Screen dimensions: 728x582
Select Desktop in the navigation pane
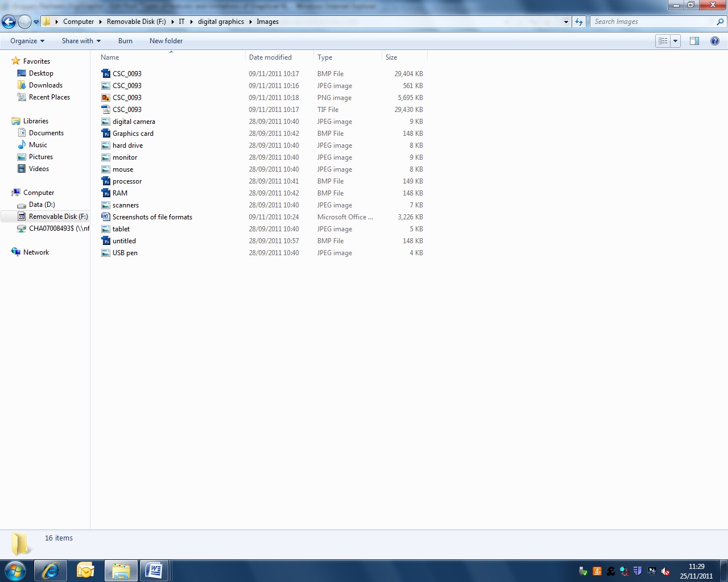(41, 73)
